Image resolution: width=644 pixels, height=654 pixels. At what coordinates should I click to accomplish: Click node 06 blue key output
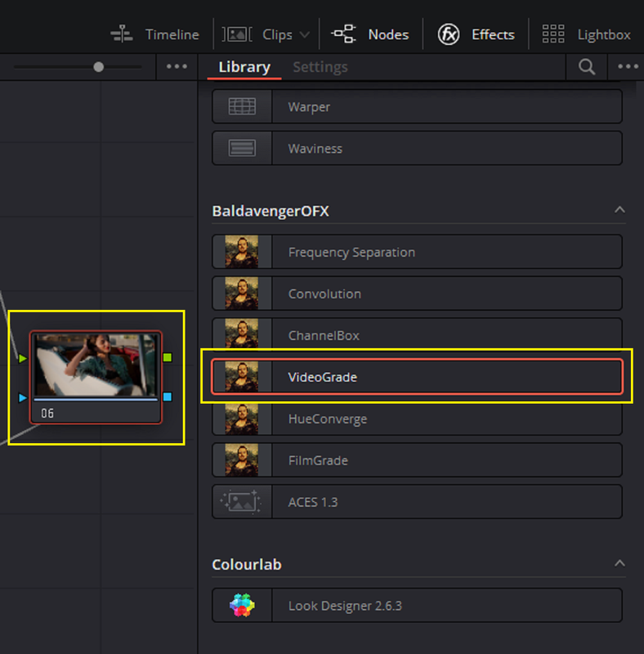(168, 396)
